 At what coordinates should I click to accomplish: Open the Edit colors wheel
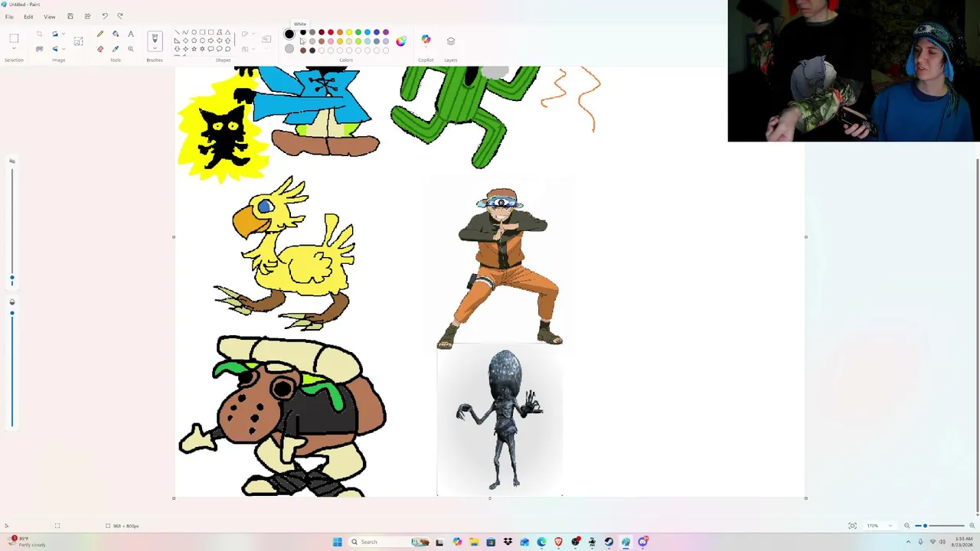401,41
